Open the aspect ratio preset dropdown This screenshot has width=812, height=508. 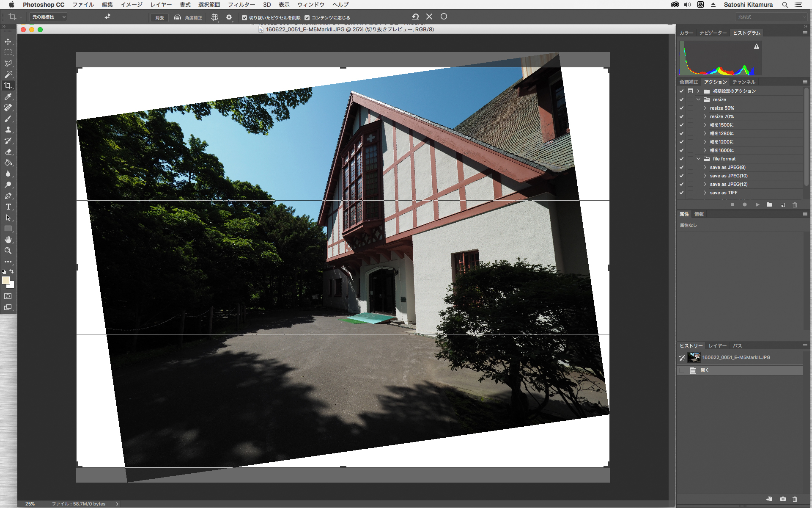click(x=49, y=17)
